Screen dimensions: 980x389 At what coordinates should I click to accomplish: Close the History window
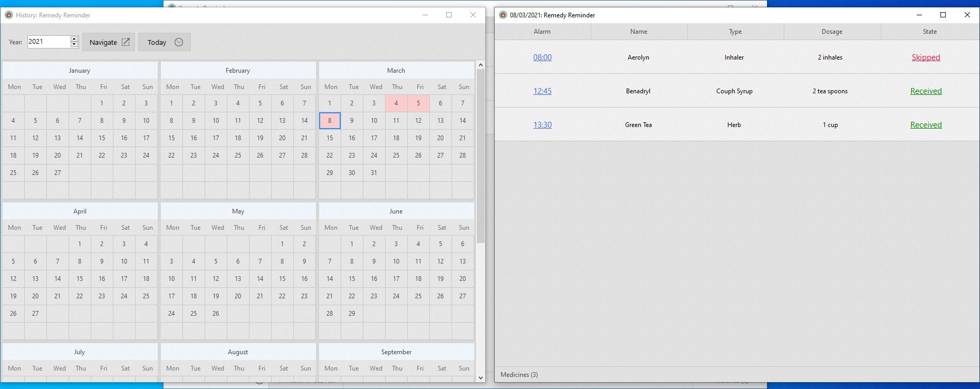473,15
